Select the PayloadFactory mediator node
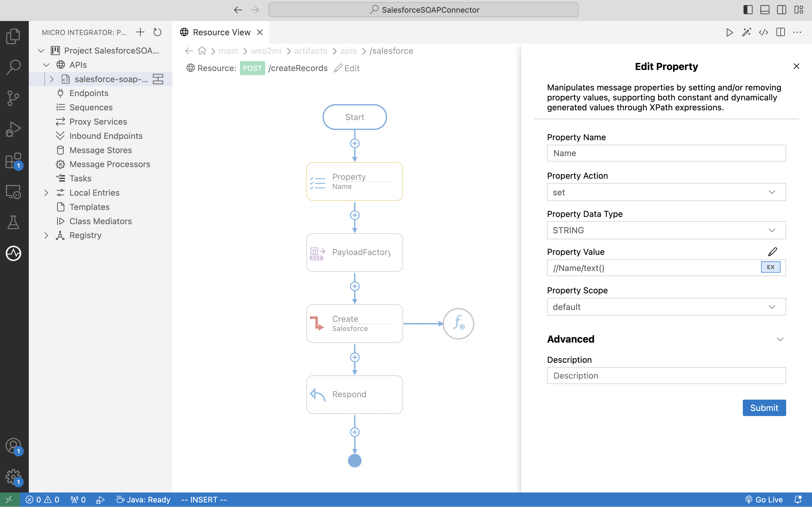This screenshot has height=507, width=812. click(x=355, y=252)
